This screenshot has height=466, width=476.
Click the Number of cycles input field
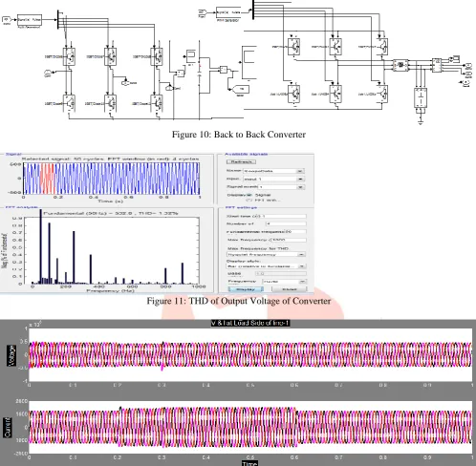click(x=286, y=223)
